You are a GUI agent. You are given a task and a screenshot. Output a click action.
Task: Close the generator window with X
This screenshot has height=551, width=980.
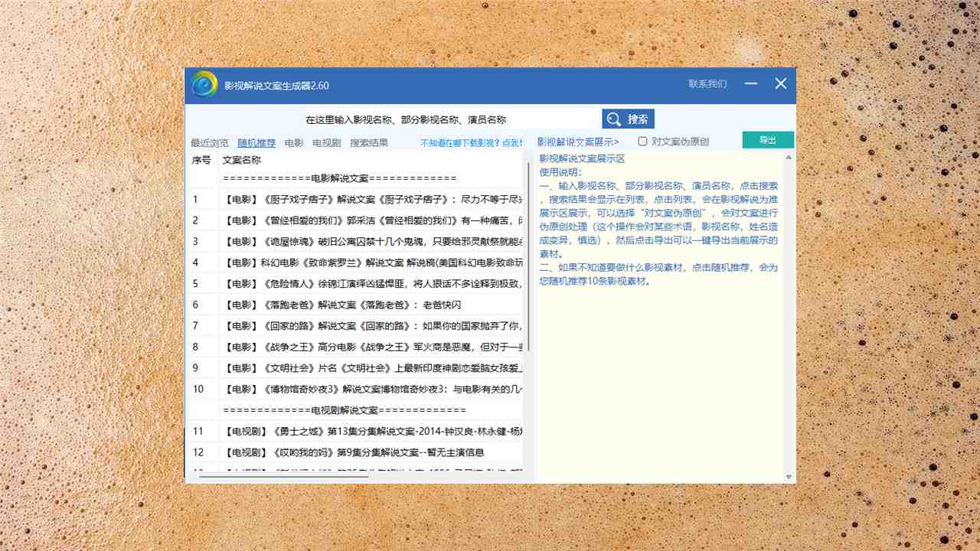click(780, 84)
